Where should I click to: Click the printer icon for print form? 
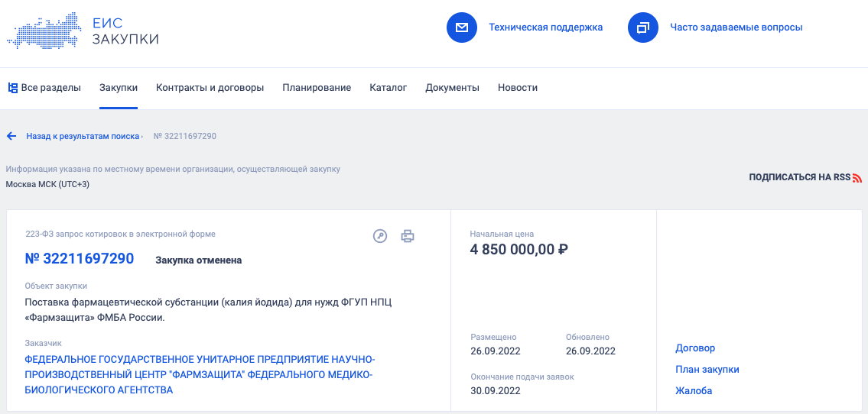coord(408,236)
